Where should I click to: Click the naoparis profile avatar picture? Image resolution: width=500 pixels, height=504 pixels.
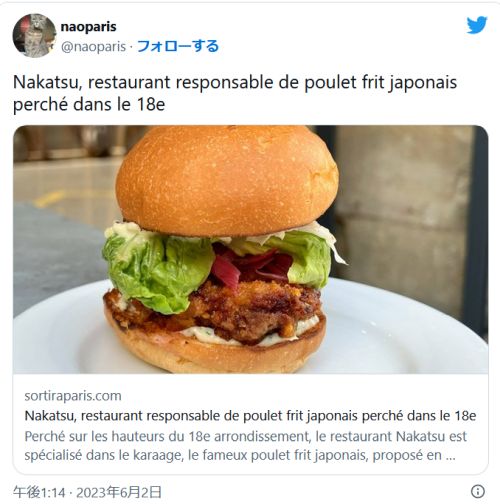coord(34,36)
